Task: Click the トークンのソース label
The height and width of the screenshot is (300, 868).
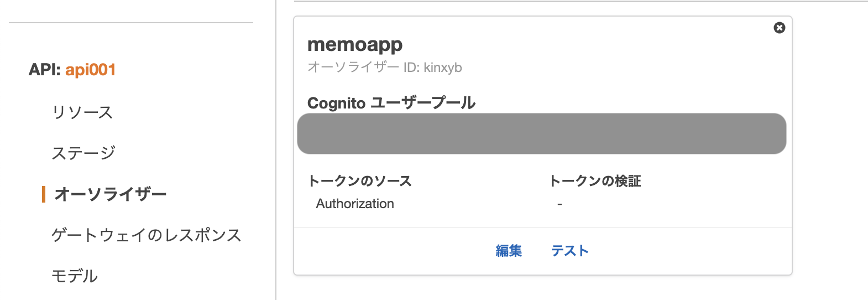Action: (x=360, y=181)
